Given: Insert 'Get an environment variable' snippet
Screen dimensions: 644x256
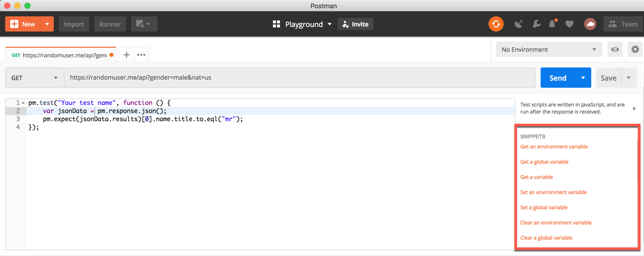Looking at the screenshot, I should pyautogui.click(x=554, y=147).
